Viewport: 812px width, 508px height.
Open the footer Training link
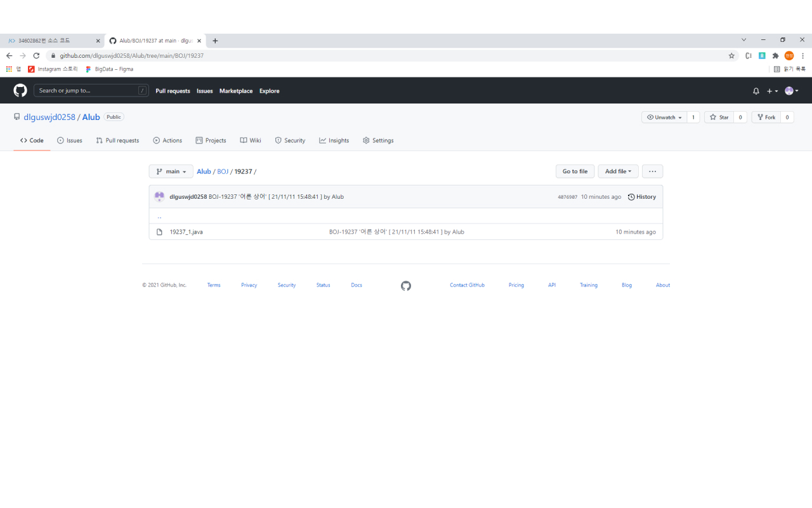[x=589, y=285]
